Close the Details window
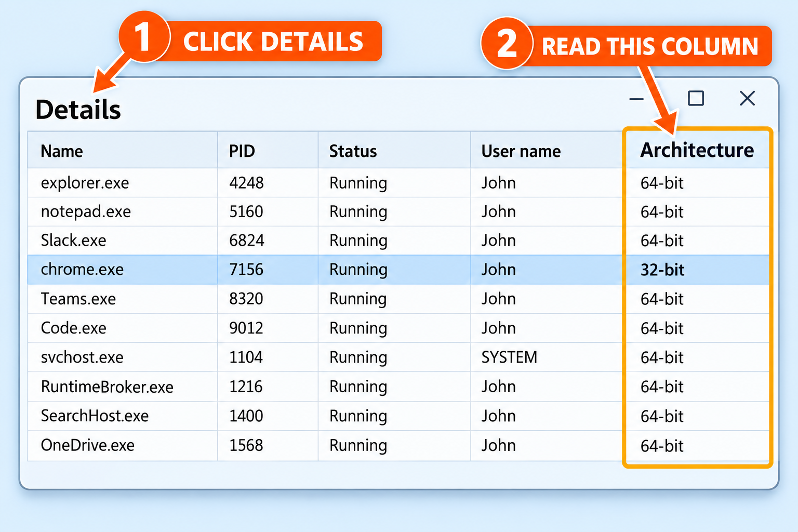 coord(747,98)
